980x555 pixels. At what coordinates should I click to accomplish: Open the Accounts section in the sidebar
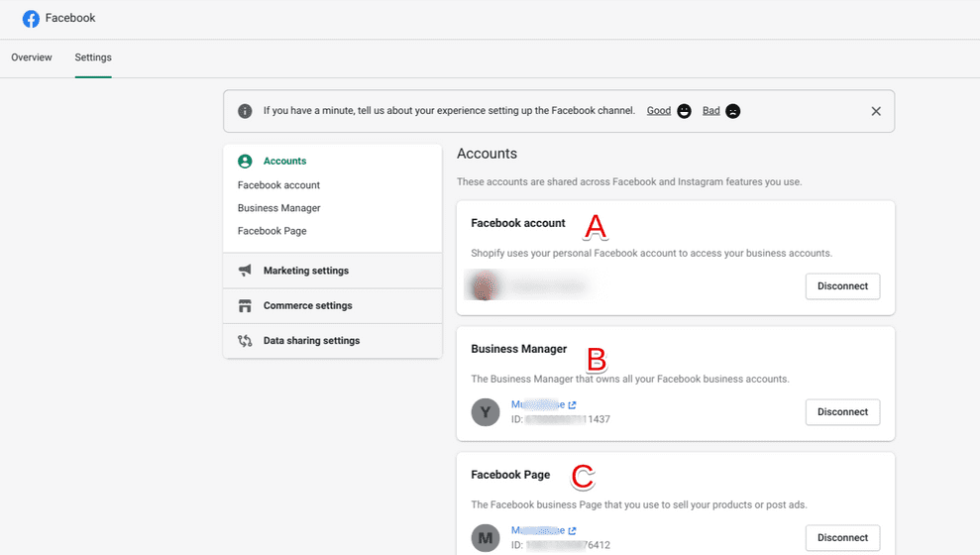tap(285, 162)
